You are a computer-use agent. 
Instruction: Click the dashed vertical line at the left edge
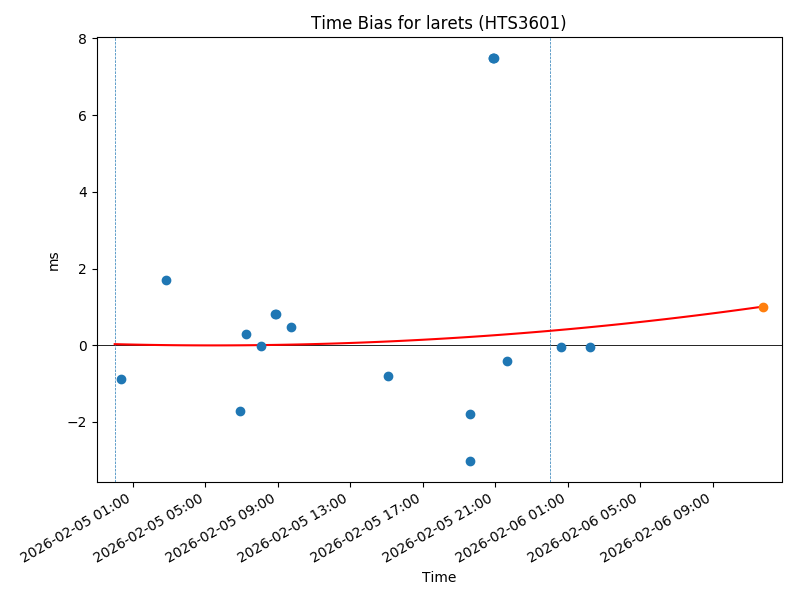point(115,200)
